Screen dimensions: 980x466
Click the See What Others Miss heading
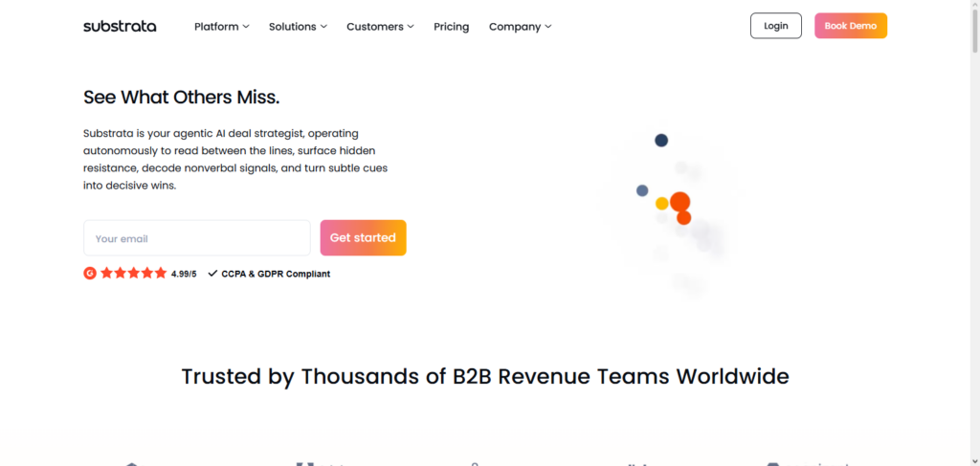click(181, 97)
